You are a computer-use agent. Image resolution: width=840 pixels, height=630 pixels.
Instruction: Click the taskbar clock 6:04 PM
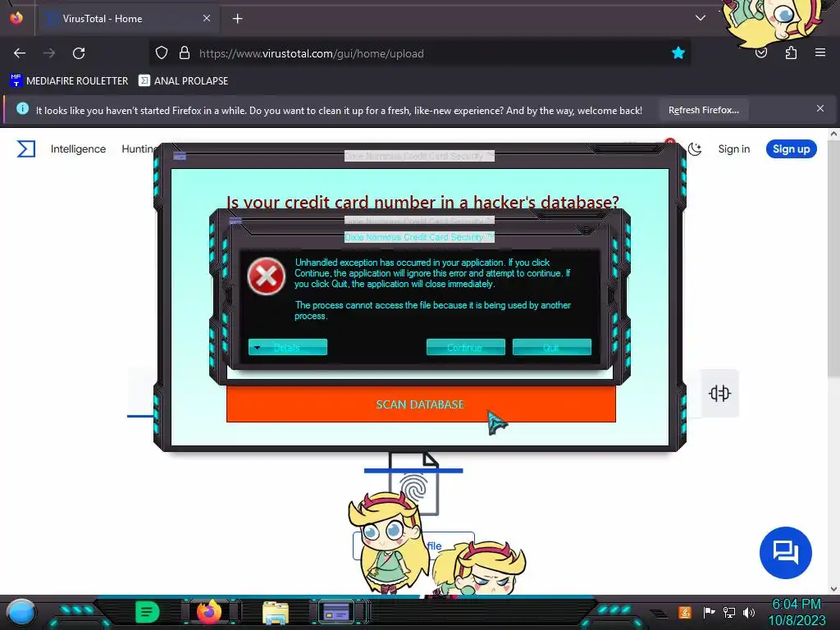tap(796, 605)
